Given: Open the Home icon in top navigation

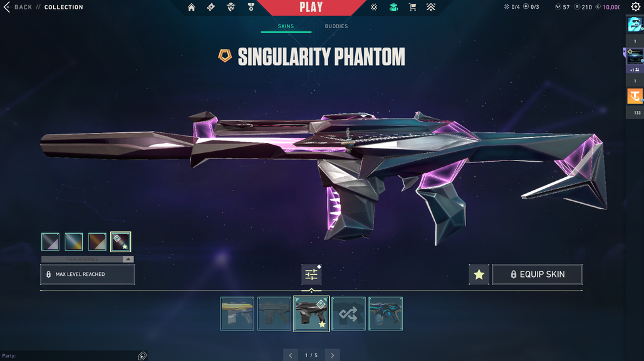Looking at the screenshot, I should point(192,7).
